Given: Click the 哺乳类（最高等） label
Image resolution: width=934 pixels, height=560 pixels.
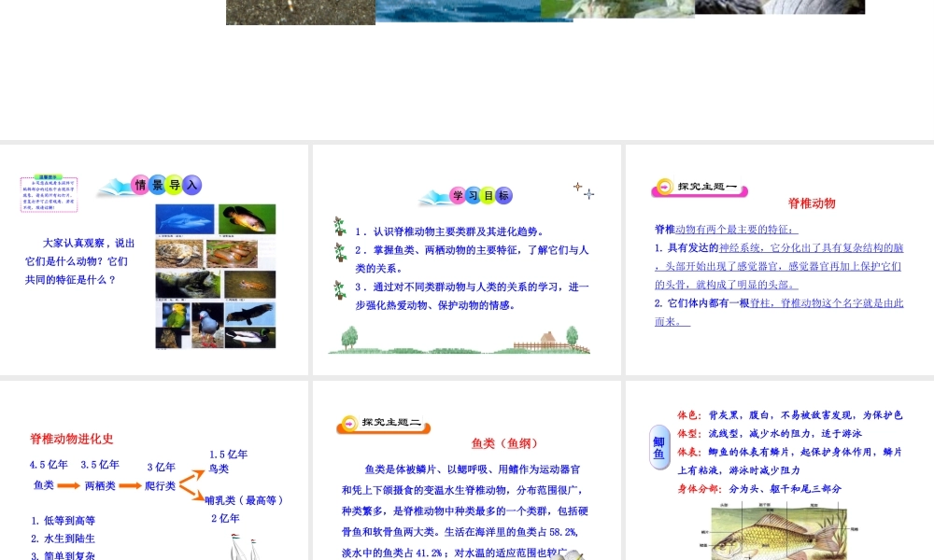Looking at the screenshot, I should pyautogui.click(x=244, y=500).
